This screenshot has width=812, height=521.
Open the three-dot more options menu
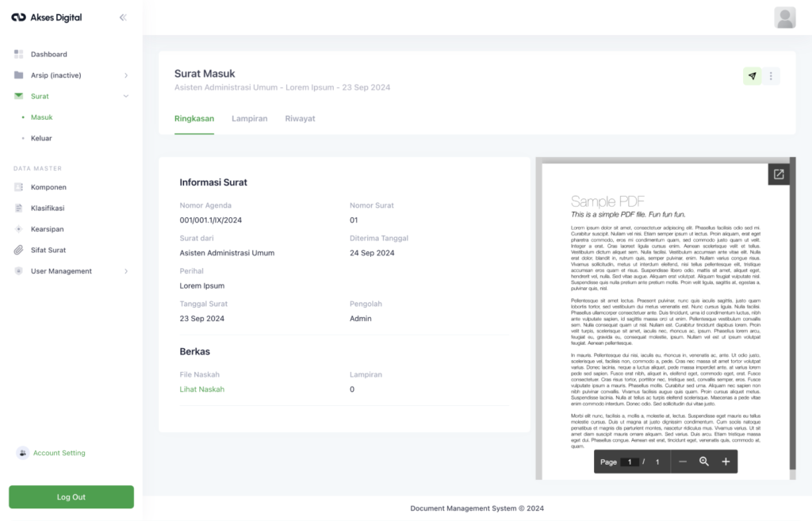772,76
